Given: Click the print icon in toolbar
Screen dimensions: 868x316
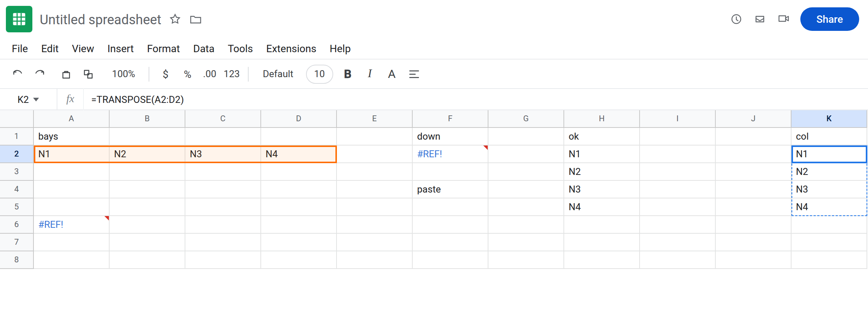Looking at the screenshot, I should pos(66,74).
